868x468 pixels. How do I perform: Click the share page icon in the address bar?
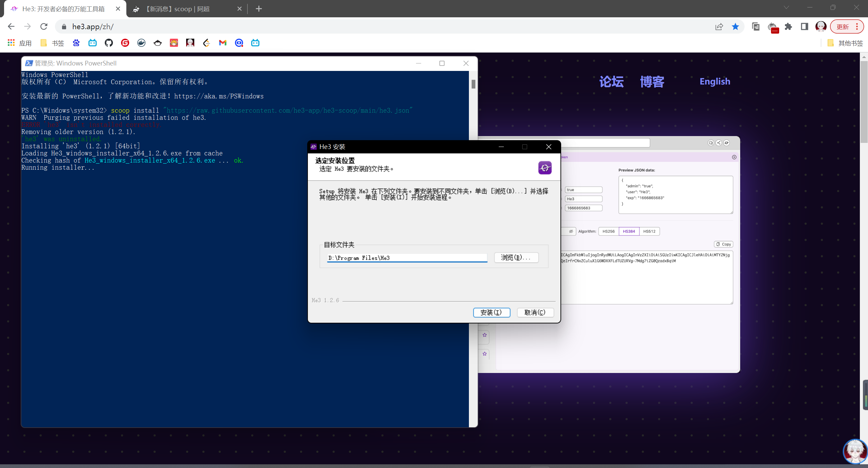tap(719, 26)
